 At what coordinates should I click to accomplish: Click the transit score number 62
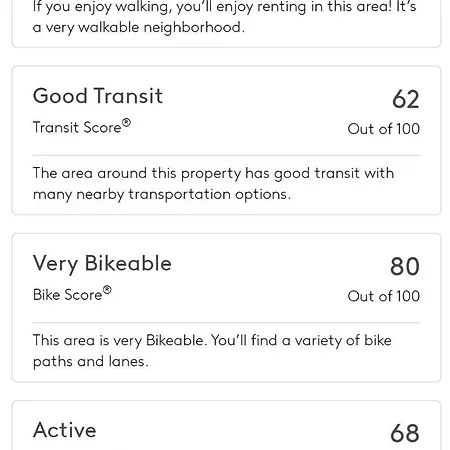[x=405, y=99]
